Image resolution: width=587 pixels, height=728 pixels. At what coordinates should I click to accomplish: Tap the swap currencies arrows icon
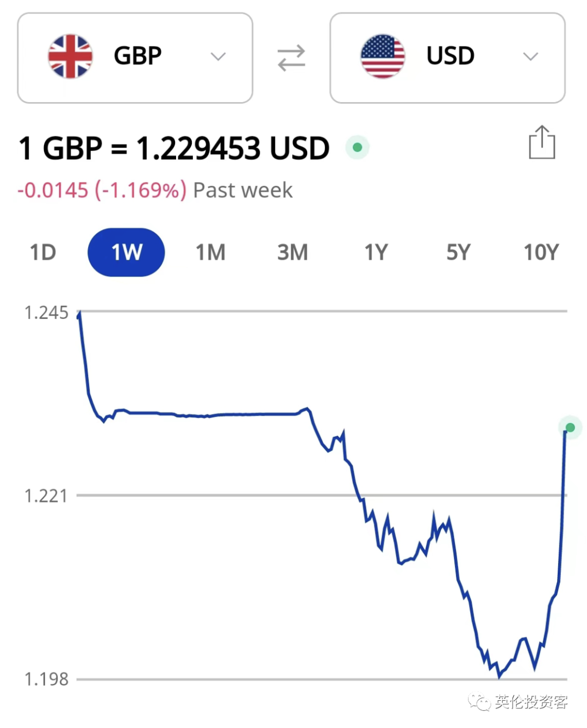(x=291, y=58)
